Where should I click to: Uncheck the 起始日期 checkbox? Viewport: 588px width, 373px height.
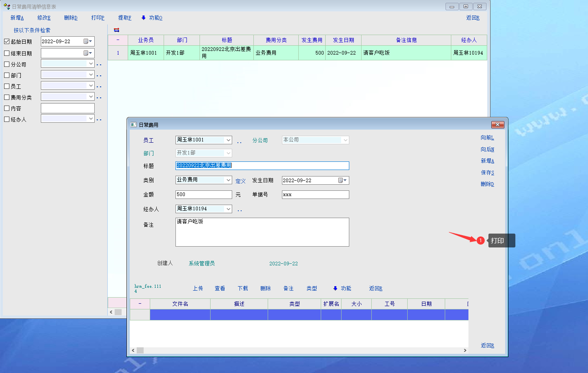pyautogui.click(x=7, y=42)
